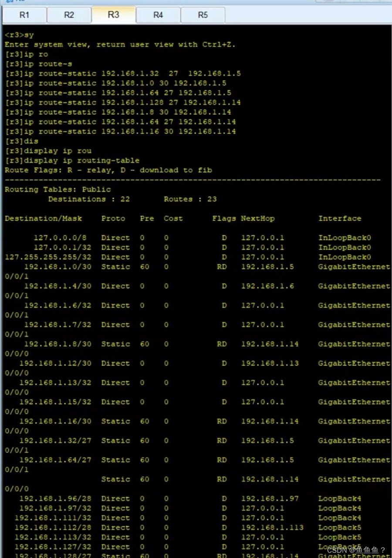
Task: Switch to the R1 router tab
Action: coord(24,15)
